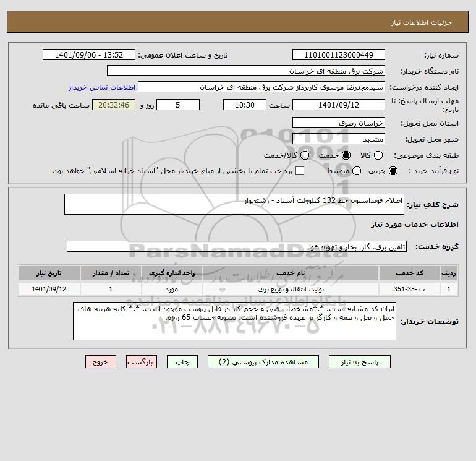Viewport: 476px width, 461px height.
Task: Click the unit cell مورد
Action: tap(172, 289)
